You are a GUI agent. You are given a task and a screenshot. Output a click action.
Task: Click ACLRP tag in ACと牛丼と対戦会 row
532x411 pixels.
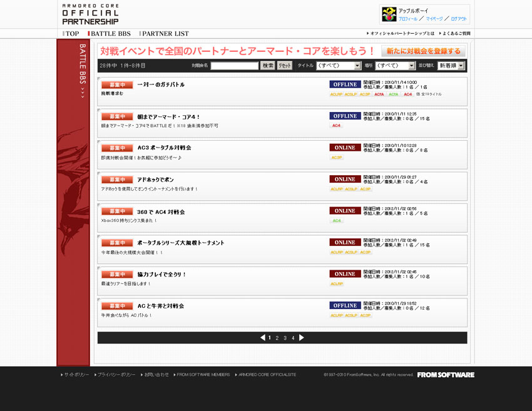337,315
